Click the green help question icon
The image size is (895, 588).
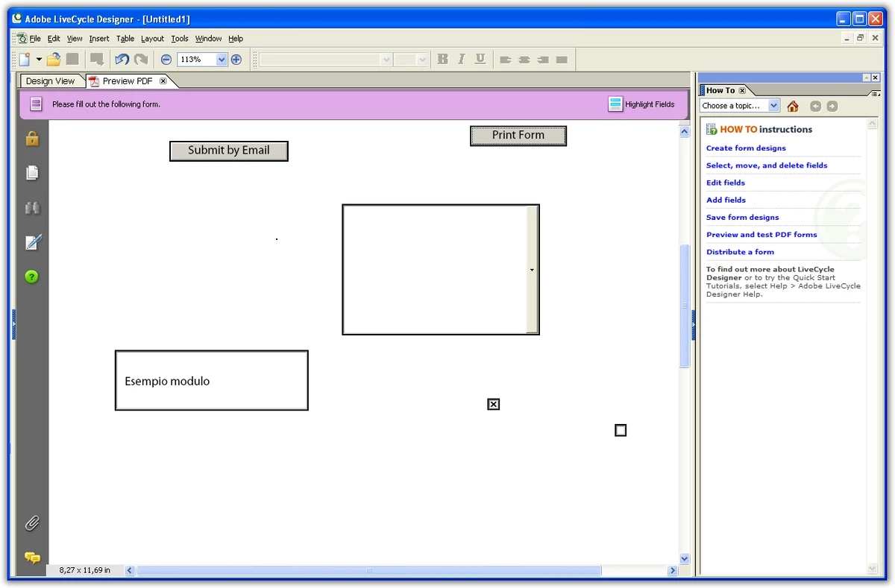(31, 276)
